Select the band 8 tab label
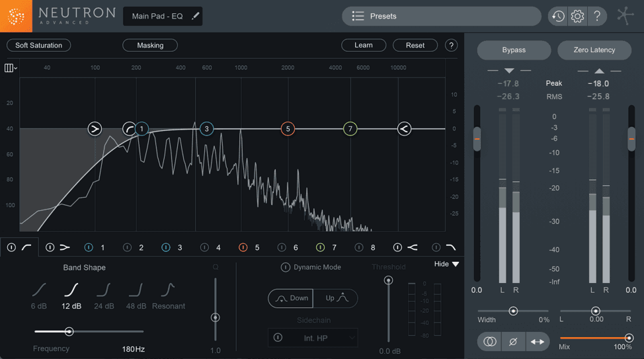Image resolution: width=644 pixels, height=359 pixels. (372, 248)
